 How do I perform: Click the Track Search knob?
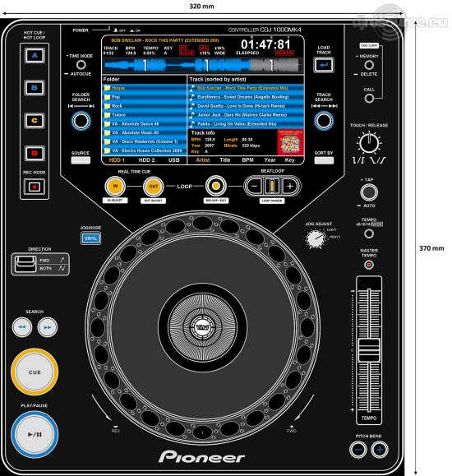coord(324,121)
